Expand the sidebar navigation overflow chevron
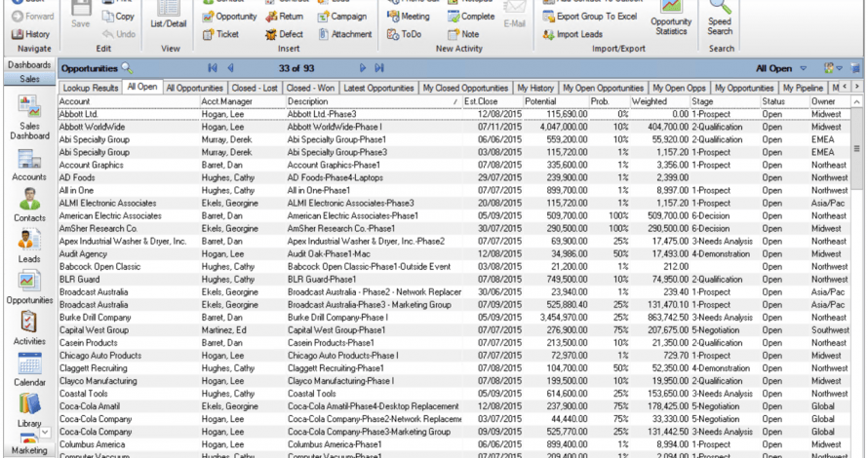This screenshot has width=868, height=458. pos(46,432)
